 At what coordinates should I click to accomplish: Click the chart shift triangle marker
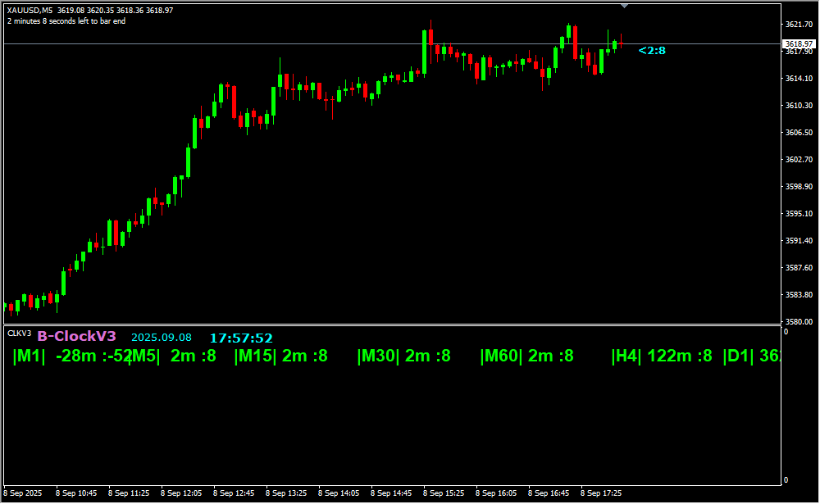(625, 6)
